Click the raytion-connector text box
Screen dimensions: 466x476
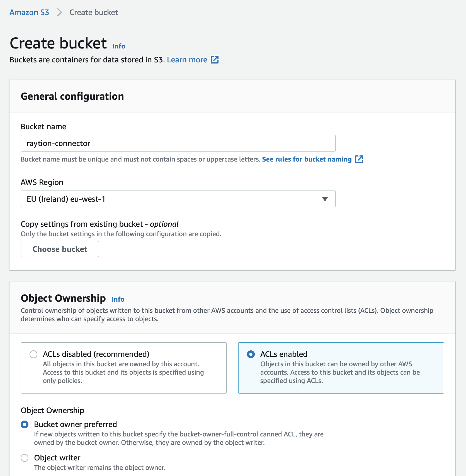(x=178, y=143)
